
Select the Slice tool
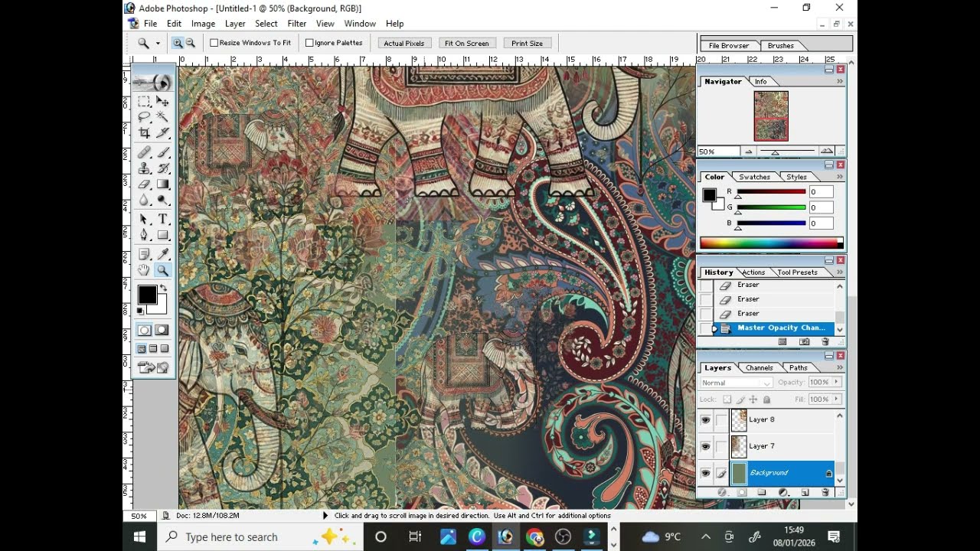(x=163, y=132)
